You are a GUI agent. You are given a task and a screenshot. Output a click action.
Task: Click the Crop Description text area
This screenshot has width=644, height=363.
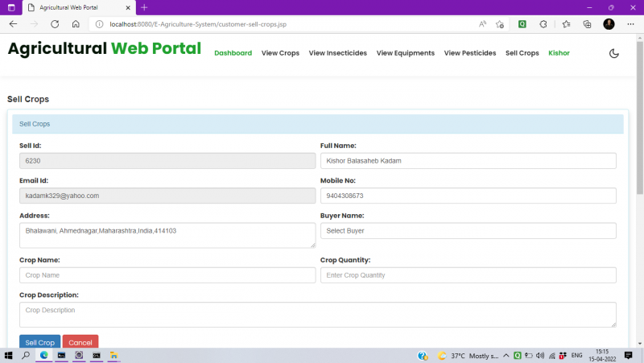pos(318,315)
